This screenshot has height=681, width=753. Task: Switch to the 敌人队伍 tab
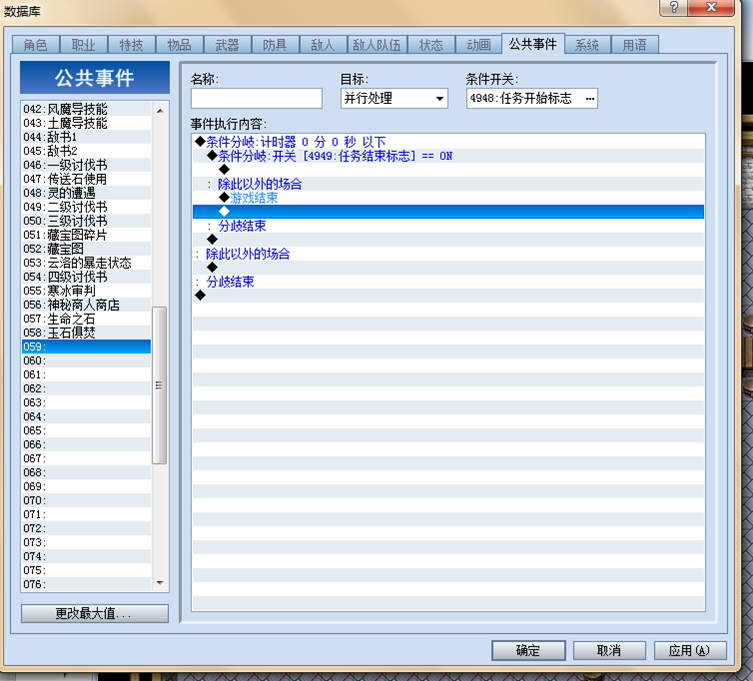pos(376,45)
